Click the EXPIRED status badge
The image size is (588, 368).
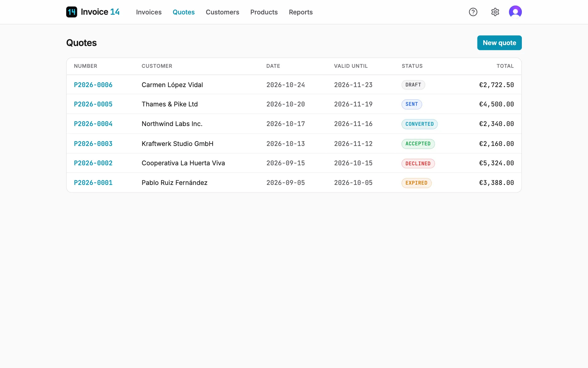coord(417,183)
